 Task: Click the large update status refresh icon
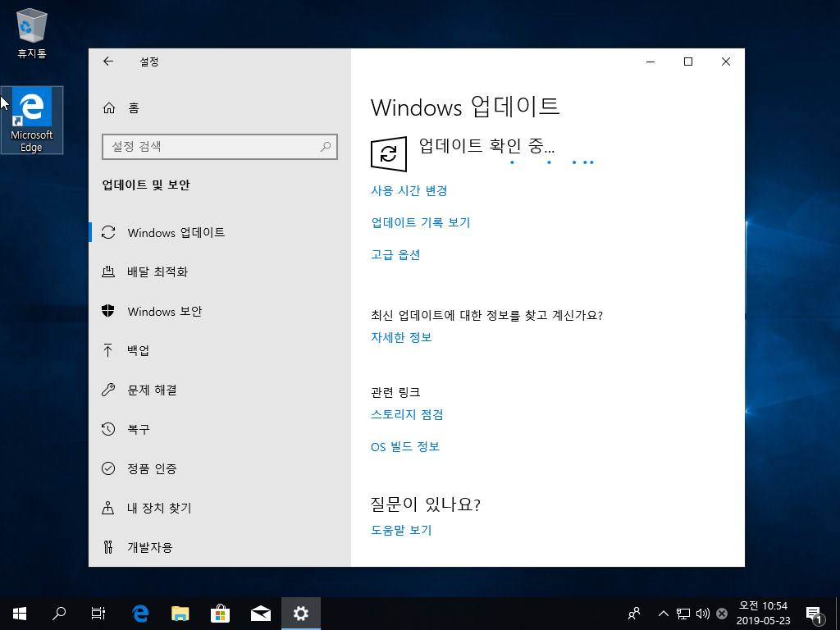388,154
